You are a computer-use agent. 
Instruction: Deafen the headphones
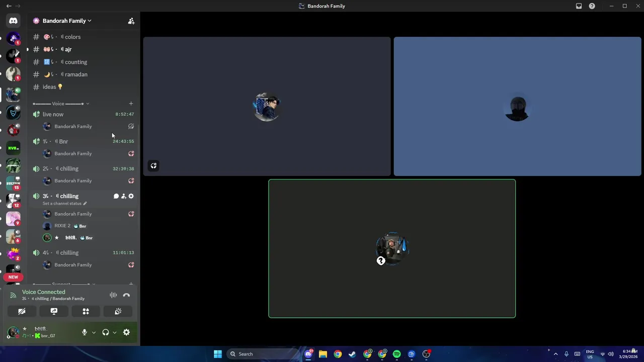coord(106,332)
